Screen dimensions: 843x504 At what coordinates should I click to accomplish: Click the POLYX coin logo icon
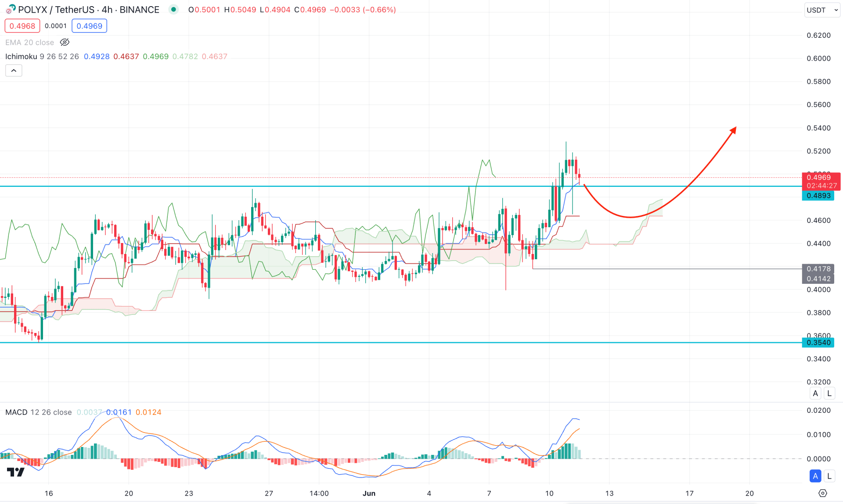point(11,9)
